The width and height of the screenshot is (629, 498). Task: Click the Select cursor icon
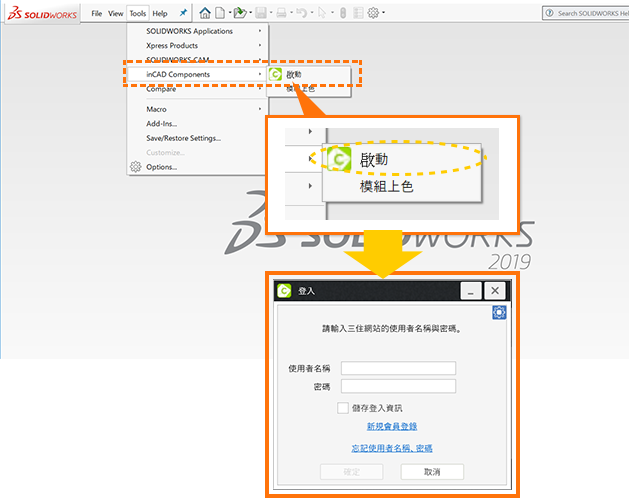click(322, 13)
